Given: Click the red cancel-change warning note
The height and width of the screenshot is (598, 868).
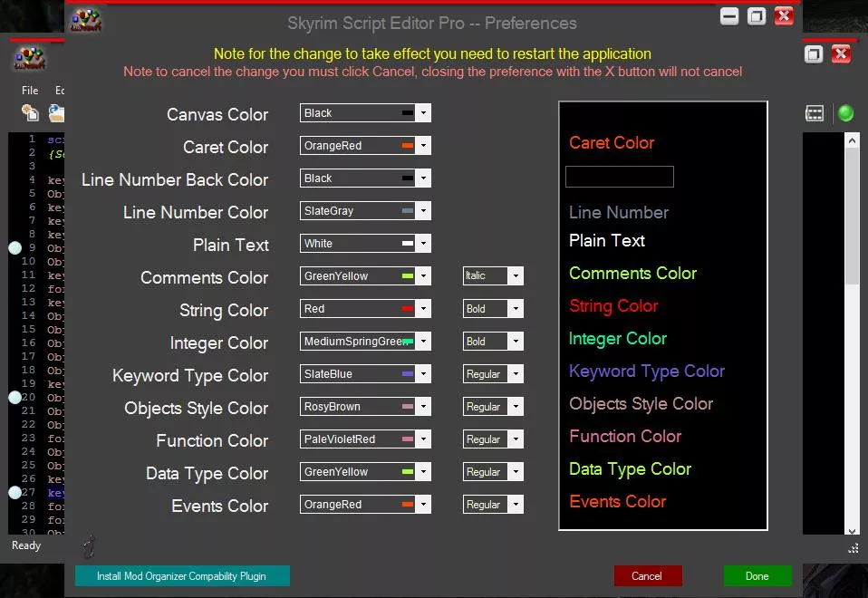Looking at the screenshot, I should click(x=432, y=72).
